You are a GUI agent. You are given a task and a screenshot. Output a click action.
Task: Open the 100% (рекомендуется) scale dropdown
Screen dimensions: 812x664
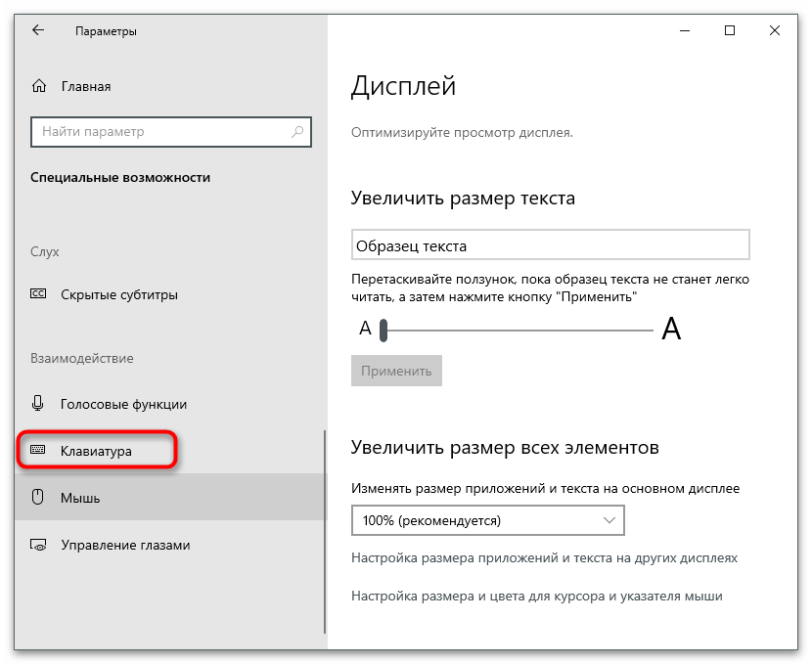point(488,520)
